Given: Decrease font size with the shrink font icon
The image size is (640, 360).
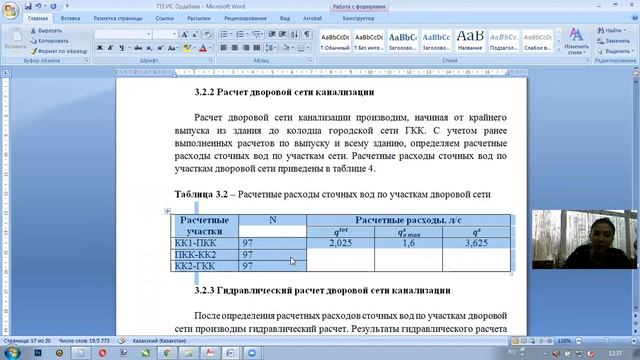Looking at the screenshot, I should (x=195, y=34).
